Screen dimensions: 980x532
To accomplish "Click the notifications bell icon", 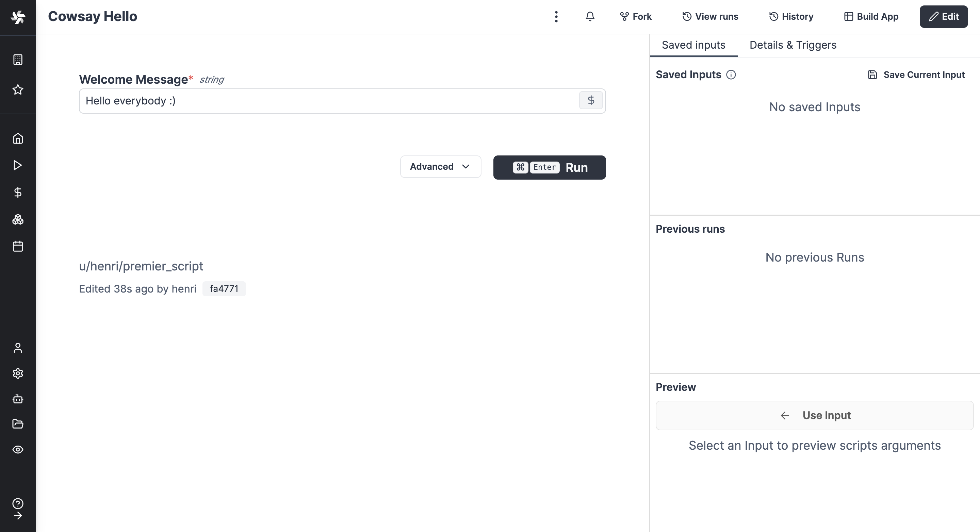I will click(x=590, y=16).
